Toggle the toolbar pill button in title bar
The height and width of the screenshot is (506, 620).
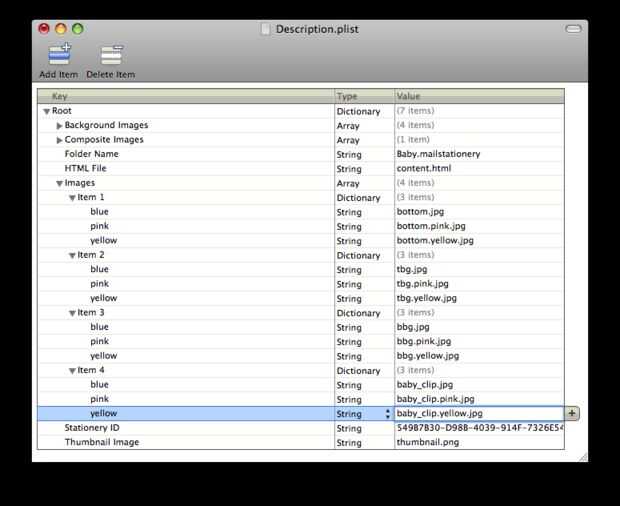(x=573, y=29)
